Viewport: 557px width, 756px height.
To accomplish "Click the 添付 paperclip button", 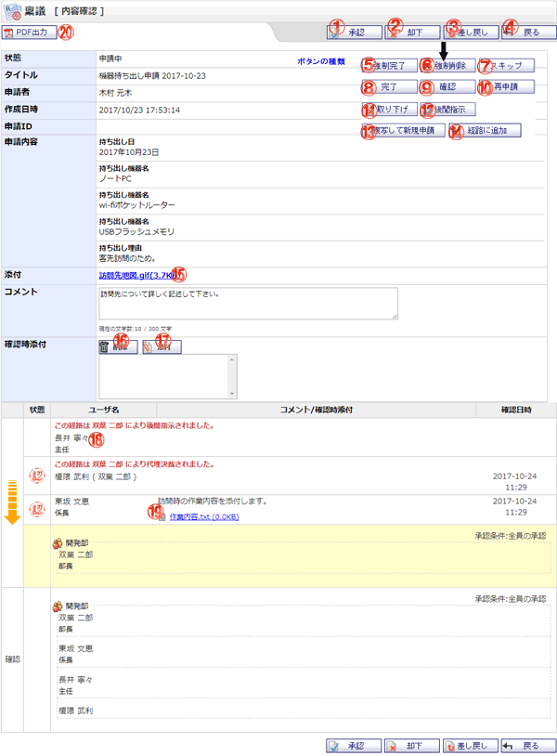I will coord(162,347).
